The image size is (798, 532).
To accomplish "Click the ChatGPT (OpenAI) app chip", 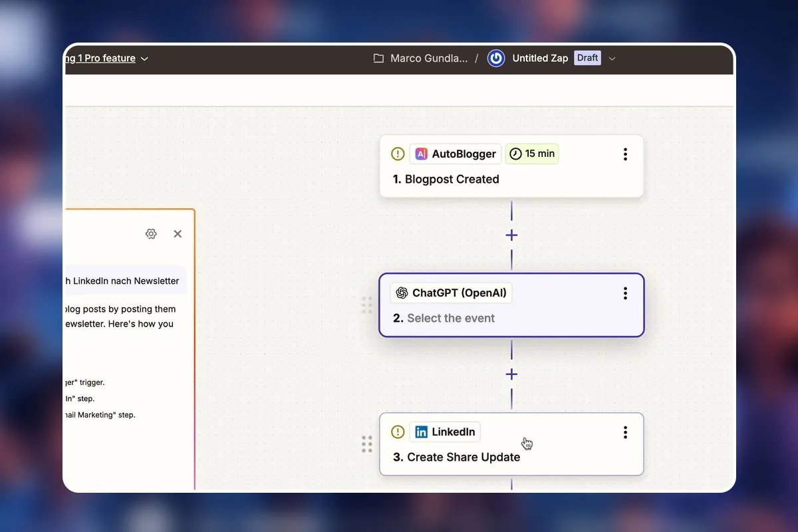I will click(452, 293).
